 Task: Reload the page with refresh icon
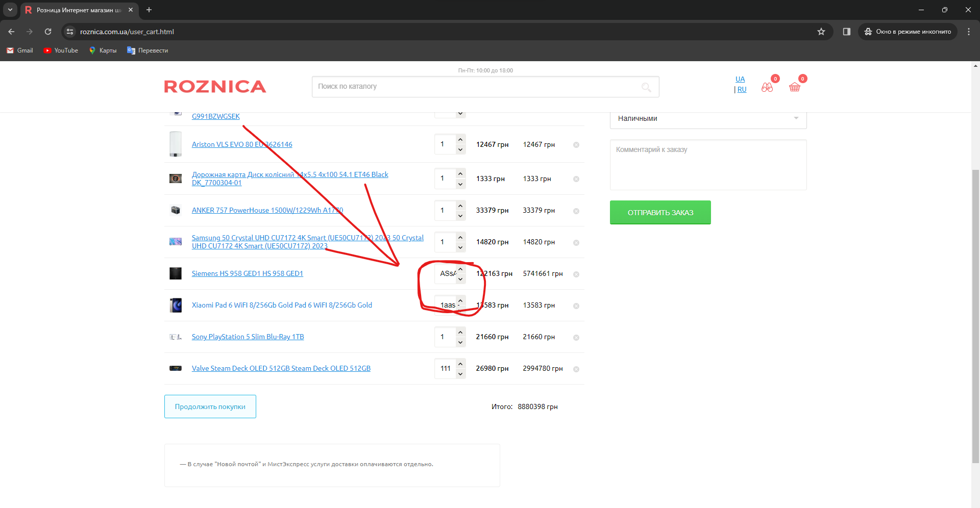click(48, 32)
